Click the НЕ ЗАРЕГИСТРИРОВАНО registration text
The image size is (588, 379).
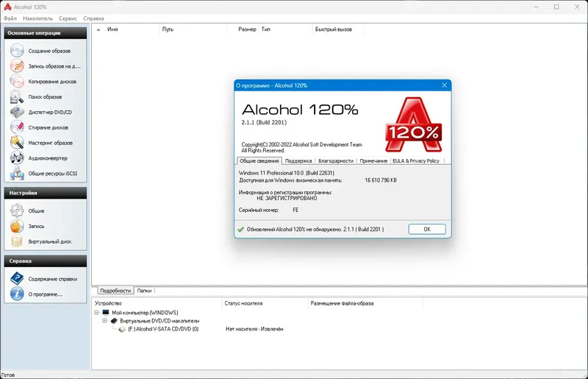pos(287,198)
